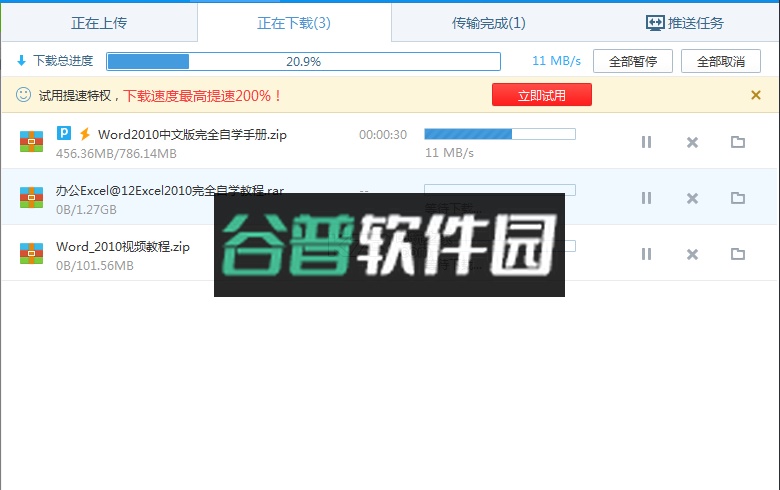Open folder for Word2010中文版完全自学手册.zip
Screen dimensions: 780x490
(738, 142)
